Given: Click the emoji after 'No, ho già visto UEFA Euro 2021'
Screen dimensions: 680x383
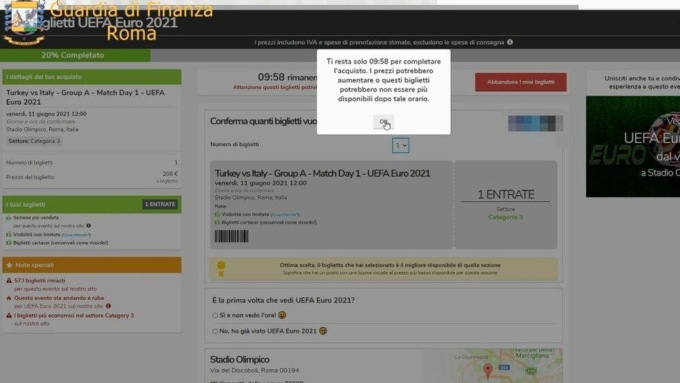Looking at the screenshot, I should (323, 331).
